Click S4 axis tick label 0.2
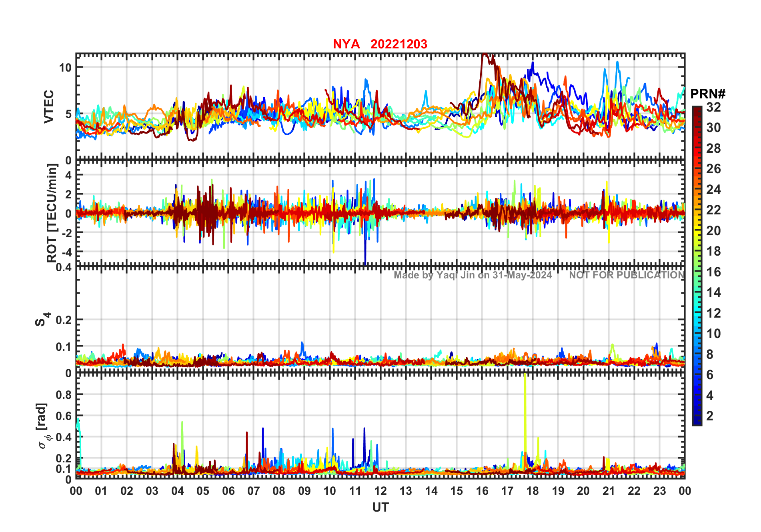761x532 pixels. (64, 320)
